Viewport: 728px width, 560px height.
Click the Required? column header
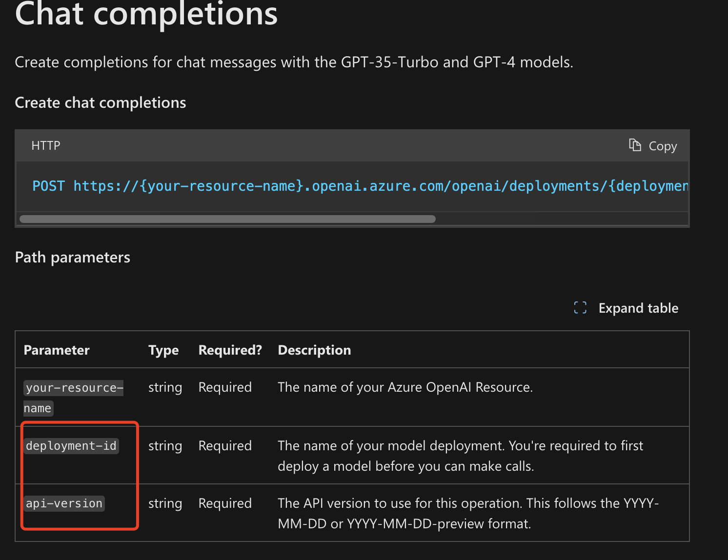click(x=230, y=350)
